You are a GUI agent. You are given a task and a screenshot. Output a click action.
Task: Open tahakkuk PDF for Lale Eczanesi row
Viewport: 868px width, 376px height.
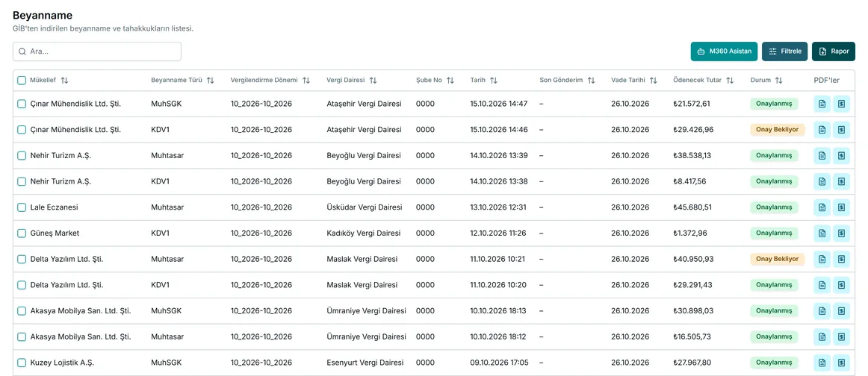click(x=841, y=207)
